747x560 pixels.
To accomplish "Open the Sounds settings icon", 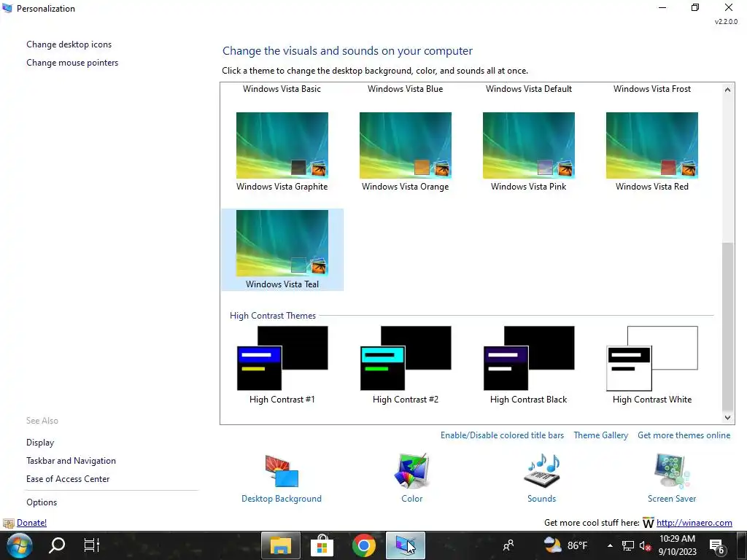I will (x=542, y=471).
